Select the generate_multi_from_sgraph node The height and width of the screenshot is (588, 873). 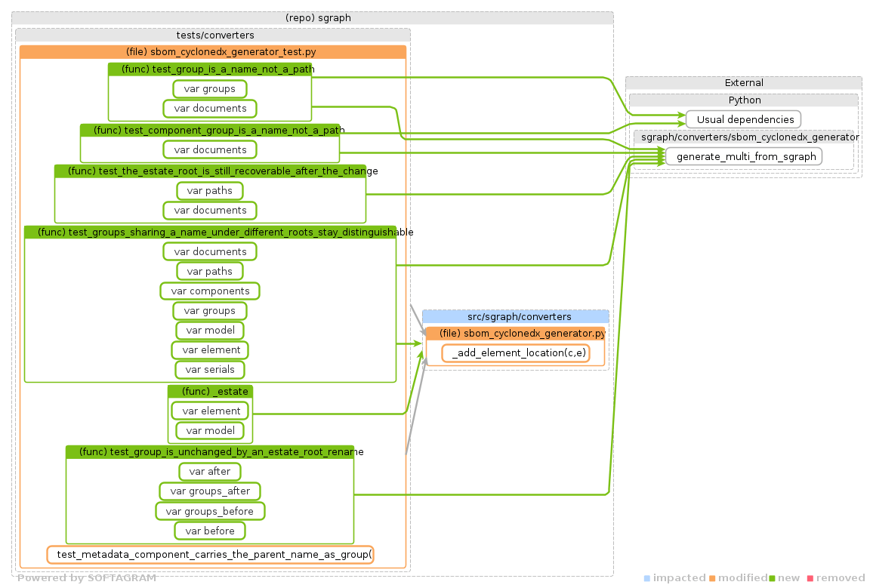[x=744, y=156]
